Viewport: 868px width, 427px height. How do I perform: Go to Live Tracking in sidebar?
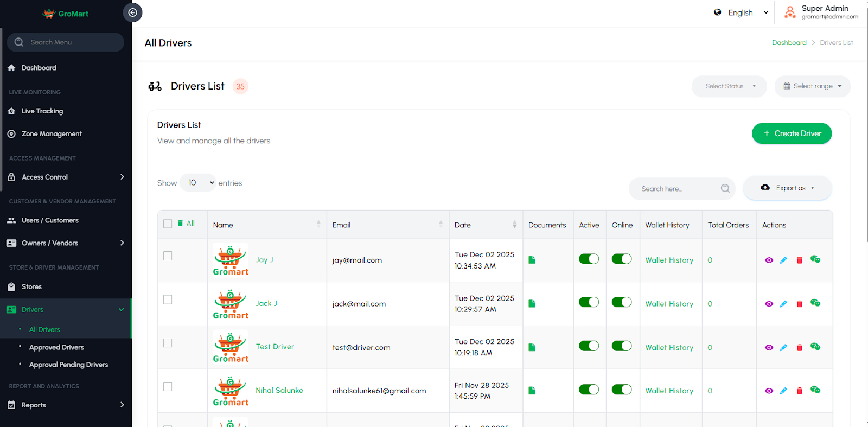click(42, 111)
